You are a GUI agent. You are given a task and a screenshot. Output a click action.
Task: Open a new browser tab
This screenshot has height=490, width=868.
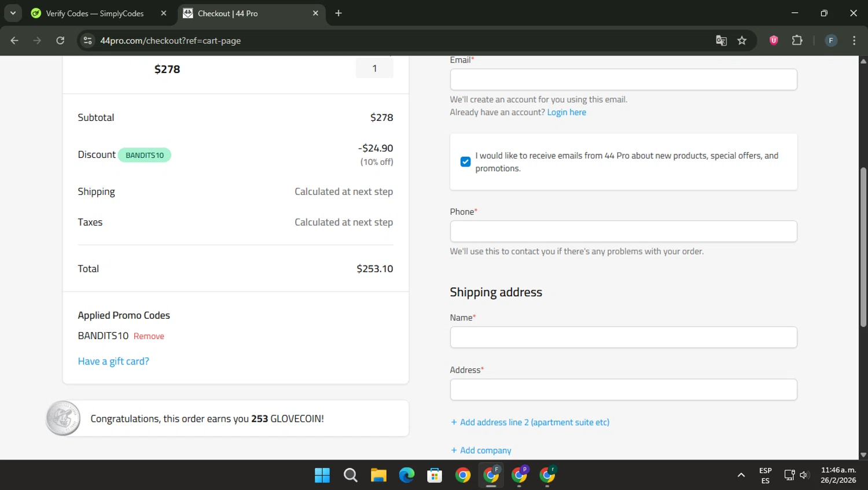339,13
